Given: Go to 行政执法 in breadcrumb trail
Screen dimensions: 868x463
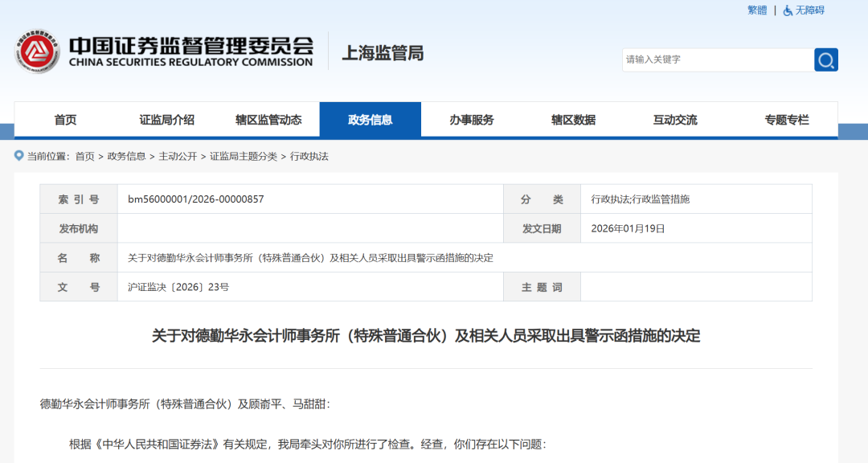Looking at the screenshot, I should point(309,156).
